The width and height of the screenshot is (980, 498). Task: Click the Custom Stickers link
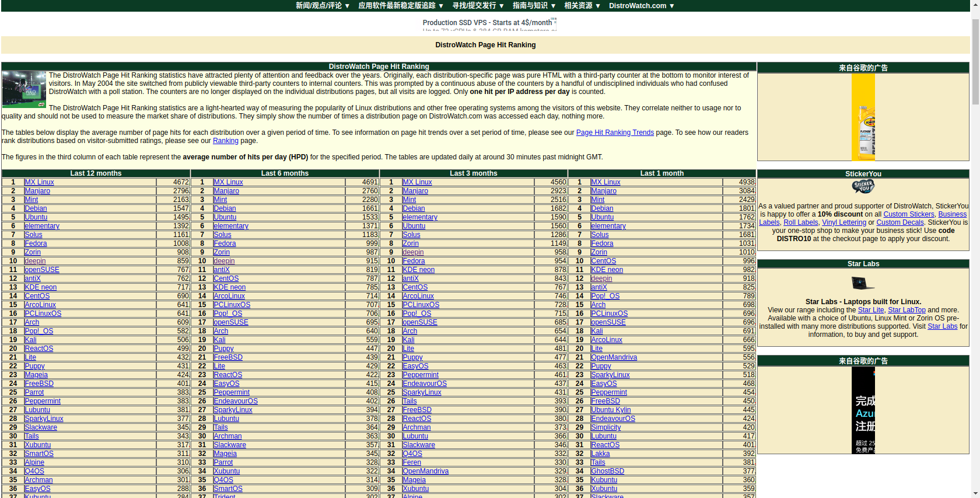point(908,214)
